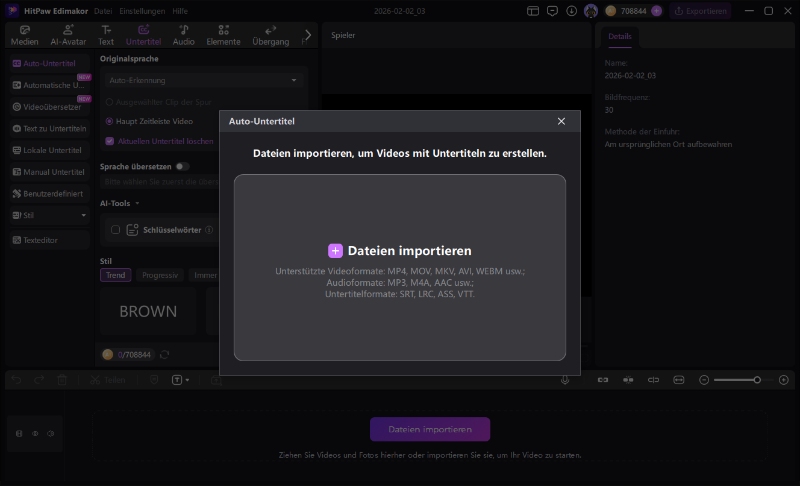The width and height of the screenshot is (800, 486).
Task: Expand more tool tabs with right chevron
Action: coord(308,35)
